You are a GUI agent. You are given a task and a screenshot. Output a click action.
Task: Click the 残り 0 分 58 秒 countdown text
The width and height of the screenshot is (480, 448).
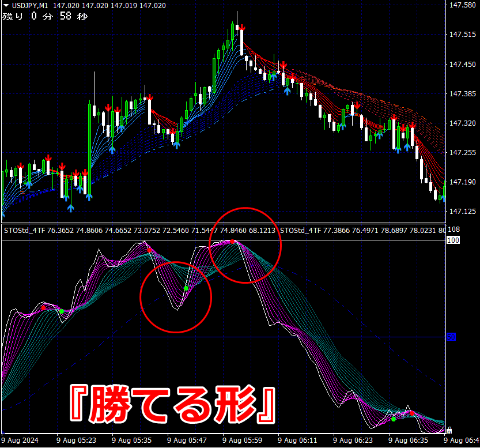(x=45, y=16)
